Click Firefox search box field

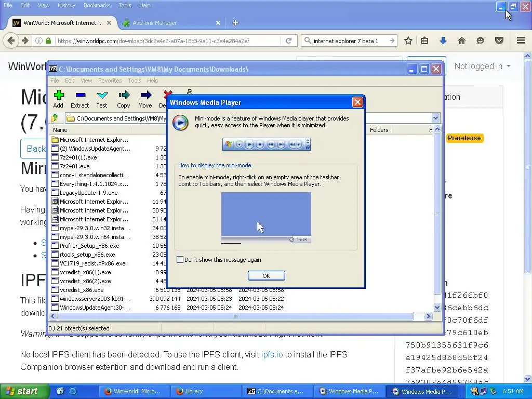click(350, 41)
